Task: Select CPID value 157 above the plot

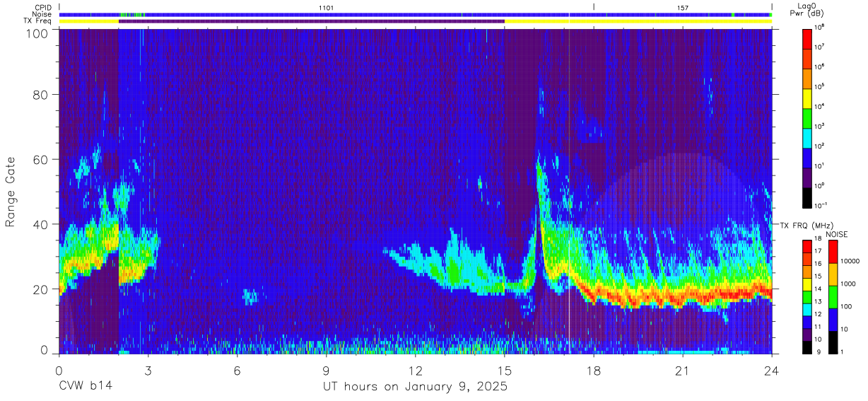Action: point(682,7)
